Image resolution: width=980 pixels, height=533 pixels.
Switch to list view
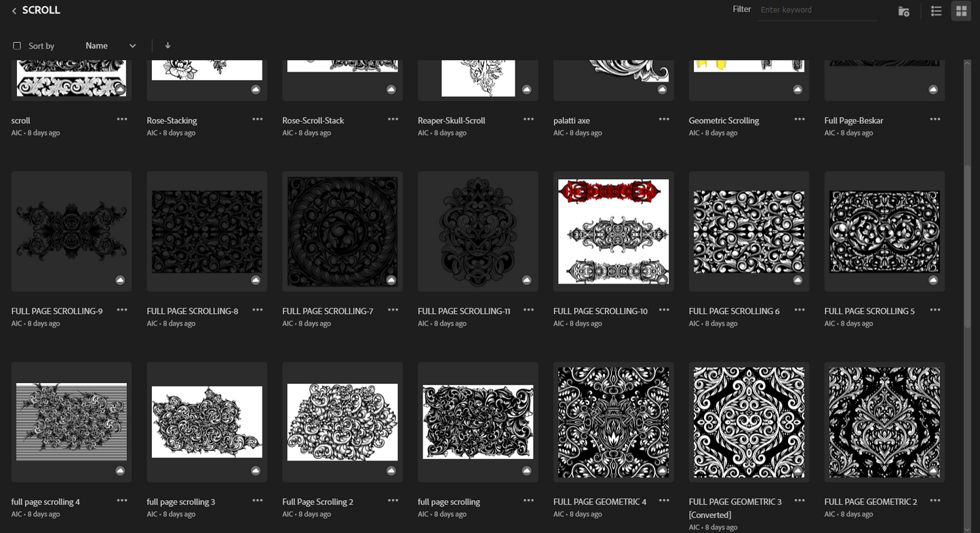[x=936, y=11]
